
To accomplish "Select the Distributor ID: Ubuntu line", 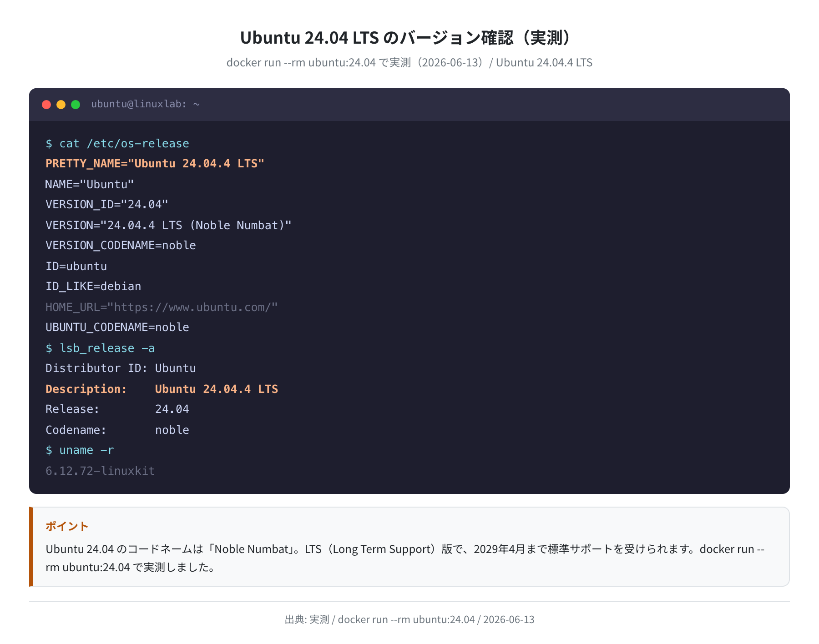I will tap(121, 368).
